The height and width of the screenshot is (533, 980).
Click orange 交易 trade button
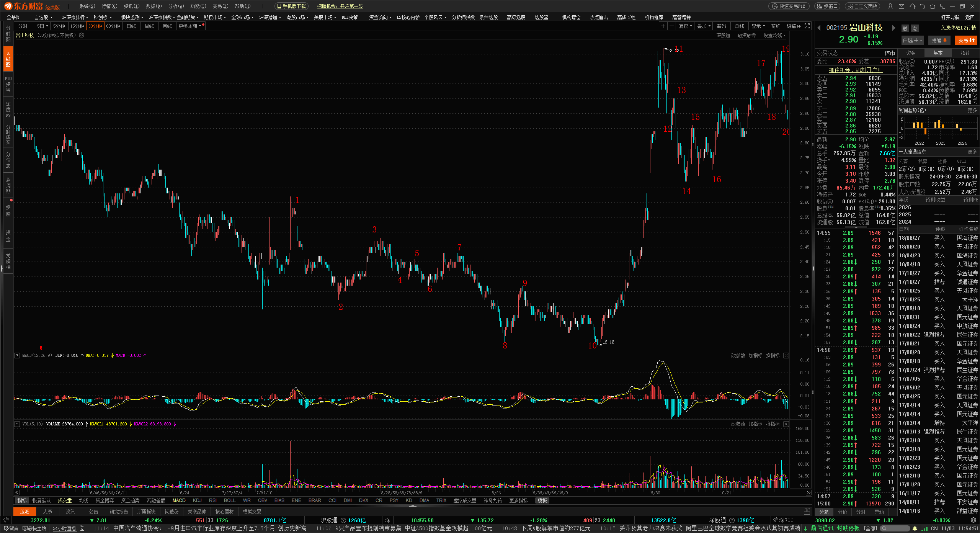[966, 40]
